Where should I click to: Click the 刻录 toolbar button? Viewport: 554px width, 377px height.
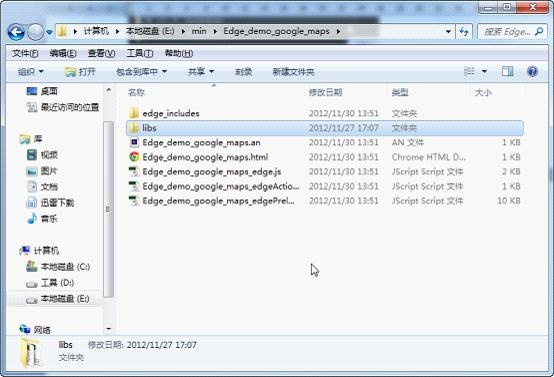[x=243, y=72]
